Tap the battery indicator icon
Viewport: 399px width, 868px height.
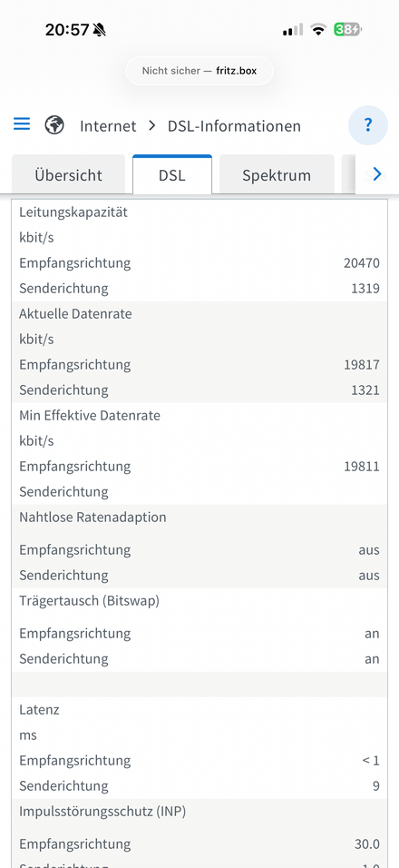[x=347, y=29]
